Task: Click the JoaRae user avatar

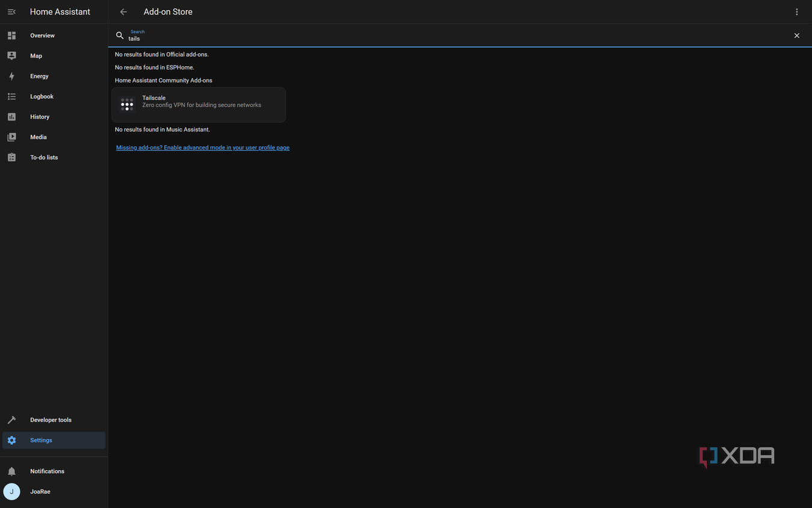Action: 11,492
